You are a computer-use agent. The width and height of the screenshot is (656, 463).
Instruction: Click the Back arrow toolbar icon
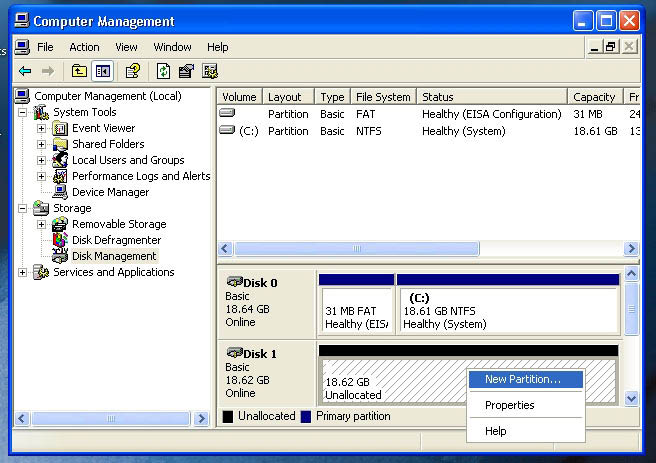coord(25,71)
